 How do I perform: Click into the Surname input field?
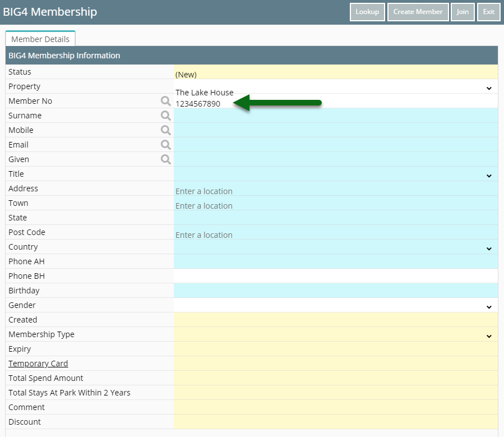point(336,116)
